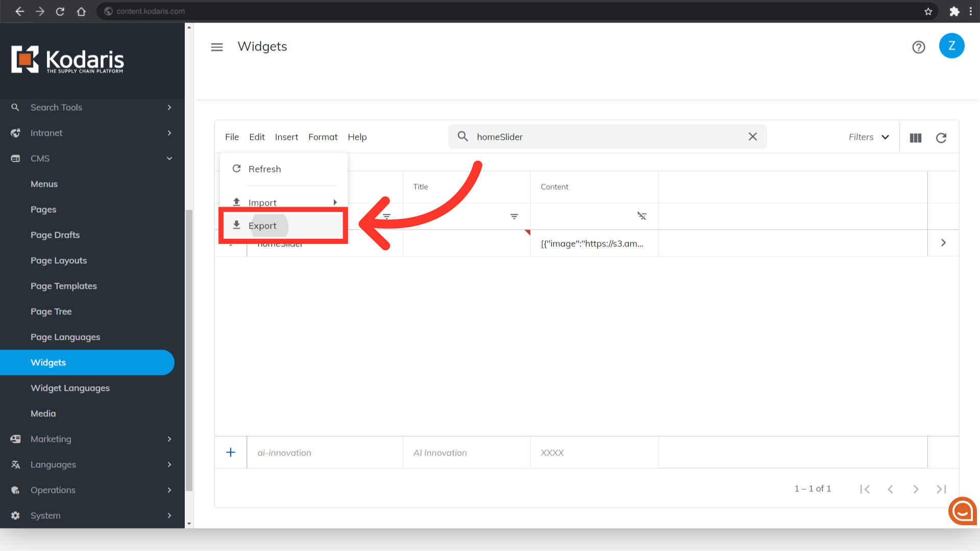Viewport: 980px width, 551px height.
Task: Toggle the Content column filter-off icon
Action: pyautogui.click(x=642, y=216)
